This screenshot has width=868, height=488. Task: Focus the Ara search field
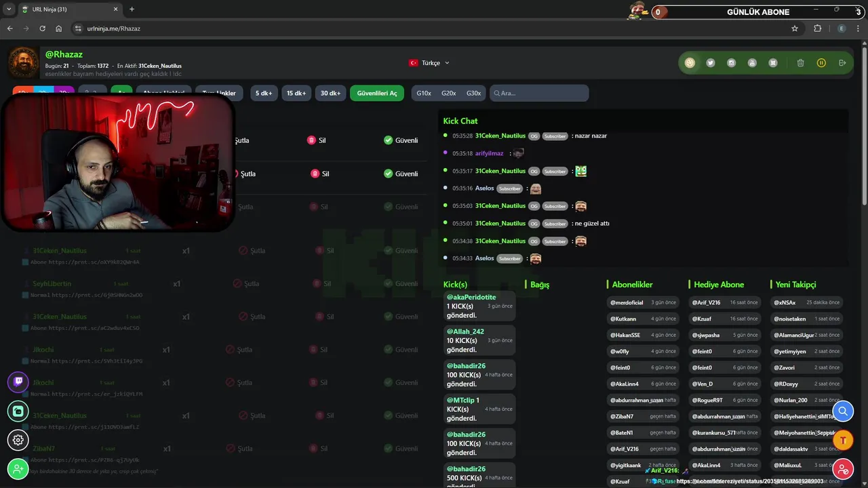(539, 93)
